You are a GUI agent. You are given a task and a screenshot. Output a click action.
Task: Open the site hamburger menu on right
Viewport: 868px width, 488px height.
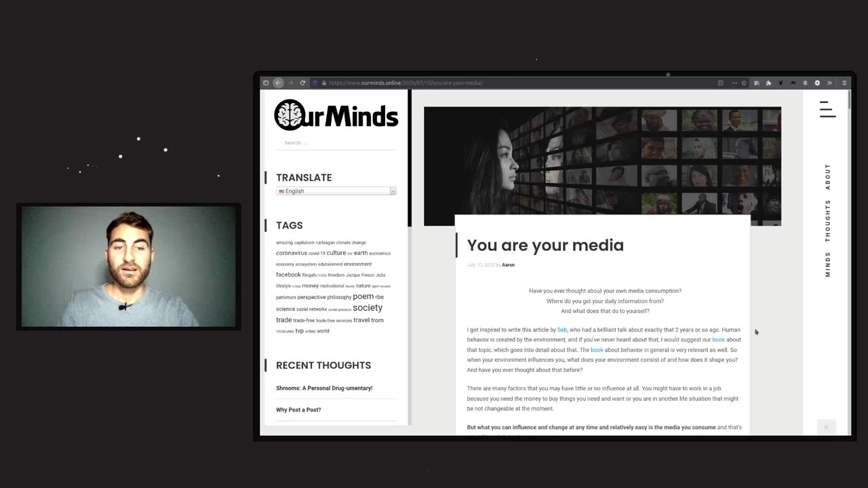tap(827, 109)
